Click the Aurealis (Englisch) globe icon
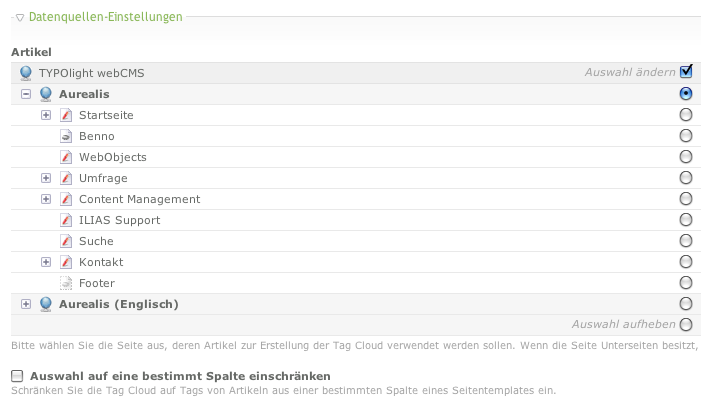The height and width of the screenshot is (409, 715). pyautogui.click(x=46, y=304)
